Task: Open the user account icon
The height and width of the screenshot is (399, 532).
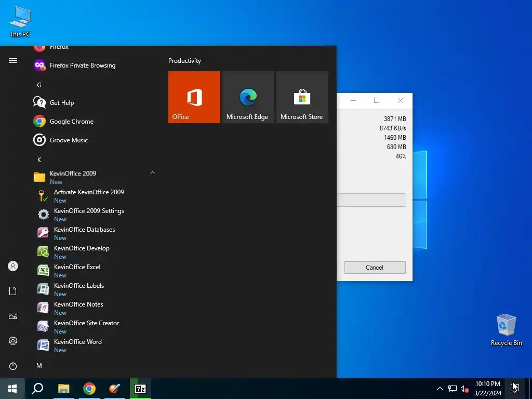Action: [x=13, y=266]
